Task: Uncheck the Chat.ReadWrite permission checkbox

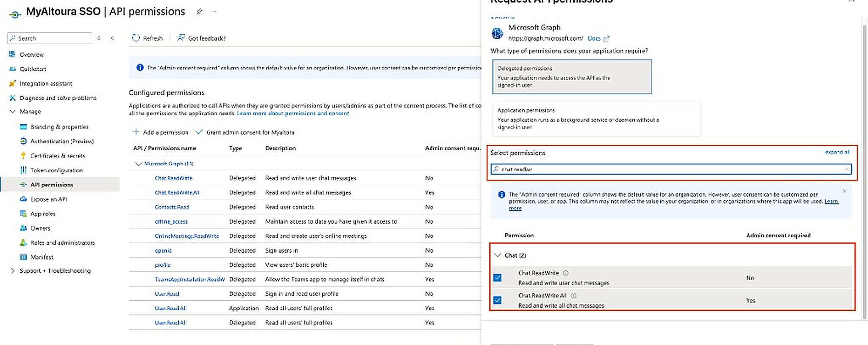Action: click(x=498, y=278)
